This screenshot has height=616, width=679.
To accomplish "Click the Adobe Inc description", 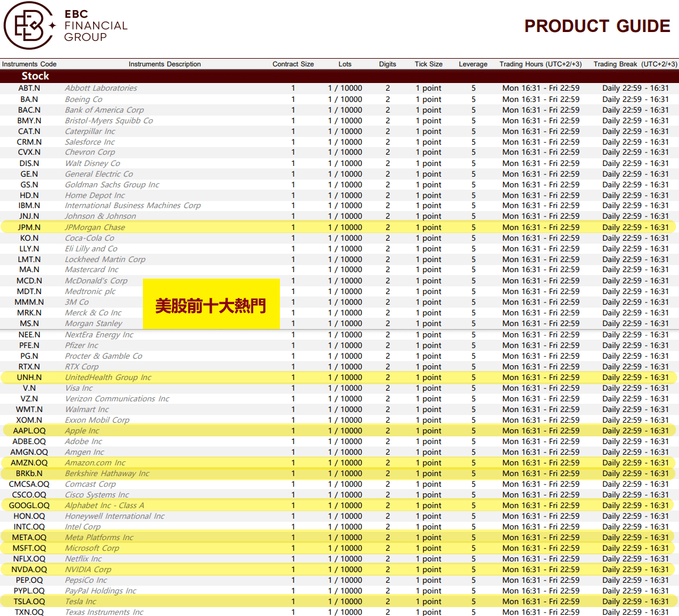I will [x=84, y=442].
